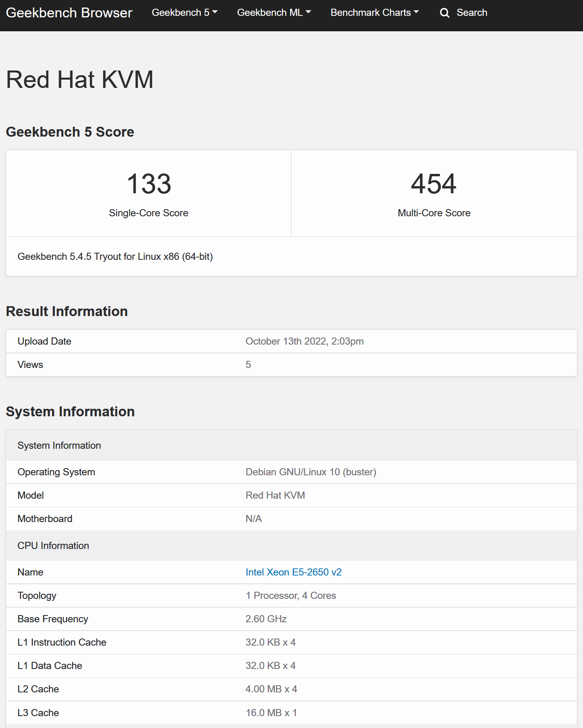Click the System Information table header row
This screenshot has width=583, height=728.
coord(291,445)
